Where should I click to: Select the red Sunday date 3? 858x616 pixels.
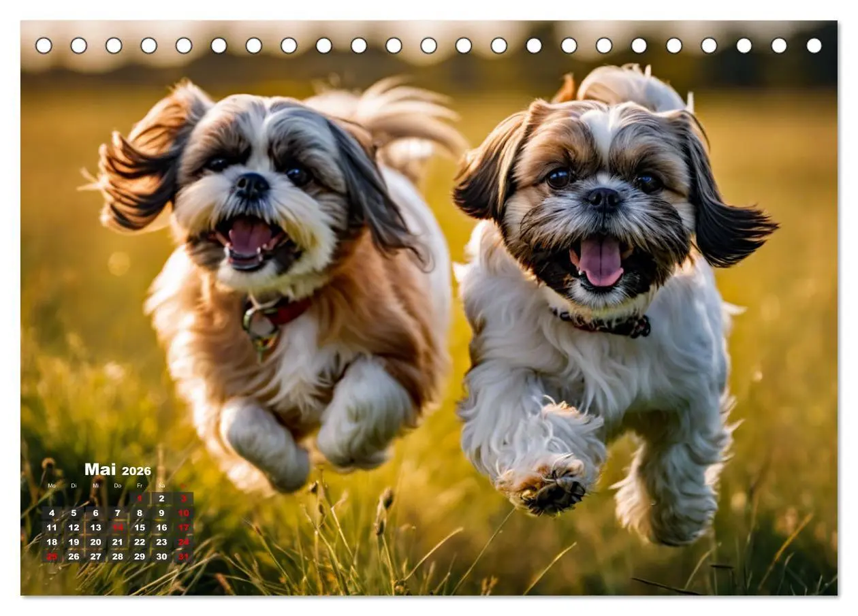point(183,498)
